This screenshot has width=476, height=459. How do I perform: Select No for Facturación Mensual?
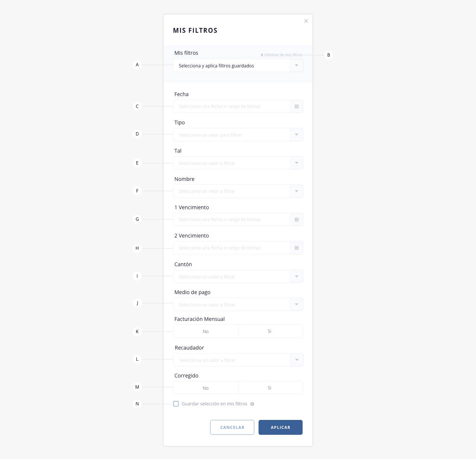206,331
